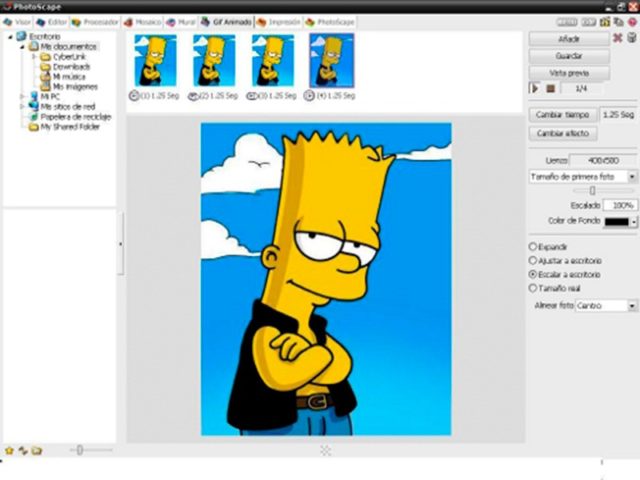This screenshot has height=480, width=640.
Task: Collapse the Escritorio tree node arrow
Action: tap(10, 37)
